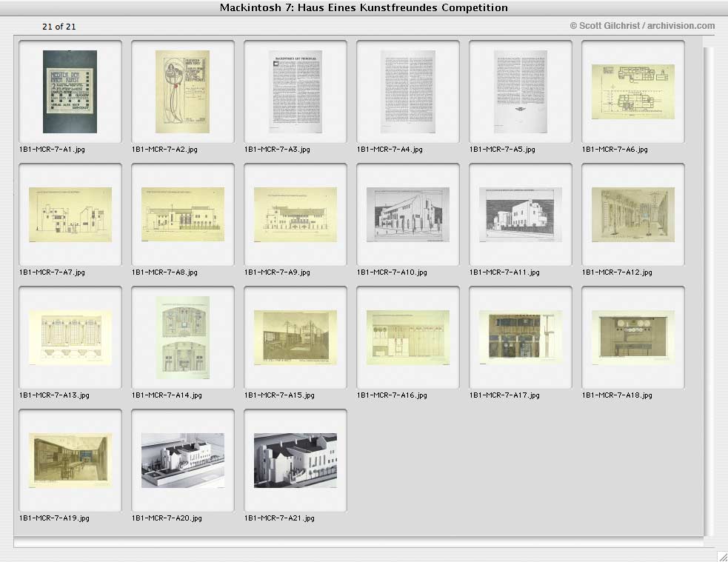Open perspective drawing thumbnail 1B1-MCR-7-A11.jpg

tap(521, 215)
